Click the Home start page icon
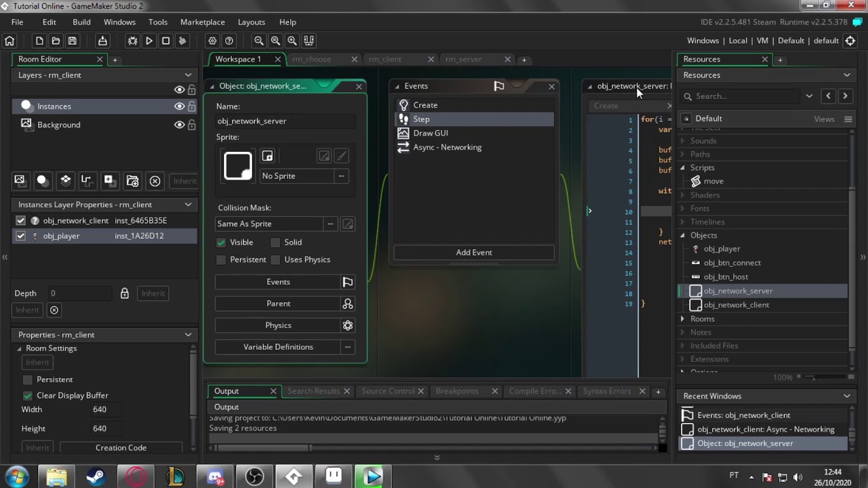Viewport: 868px width, 488px height. tap(9, 41)
